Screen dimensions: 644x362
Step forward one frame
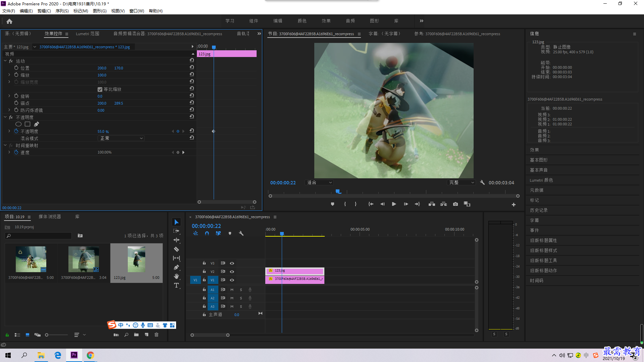pyautogui.click(x=406, y=204)
